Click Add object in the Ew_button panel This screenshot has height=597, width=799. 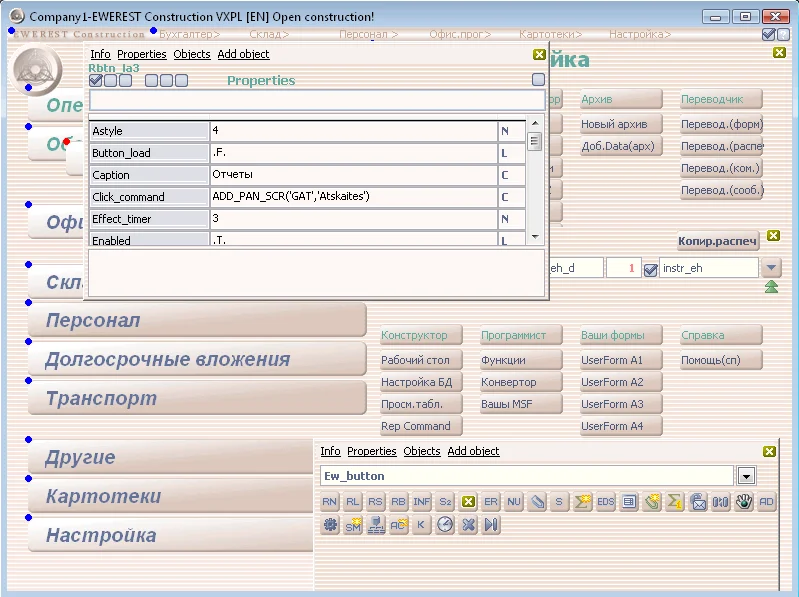coord(473,451)
